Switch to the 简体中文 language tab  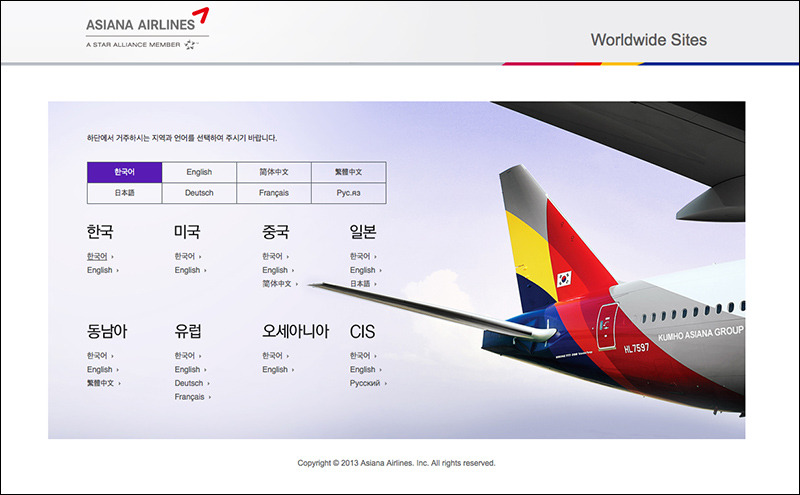274,172
